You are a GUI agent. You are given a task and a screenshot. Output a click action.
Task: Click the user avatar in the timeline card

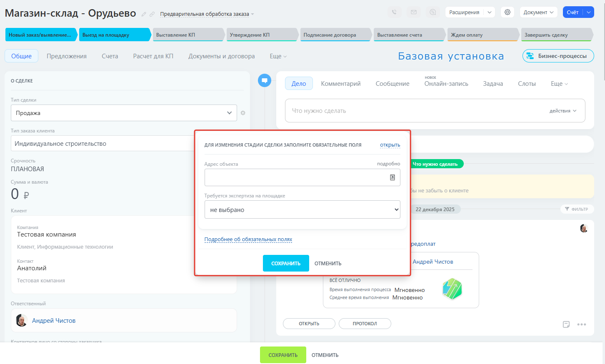584,228
